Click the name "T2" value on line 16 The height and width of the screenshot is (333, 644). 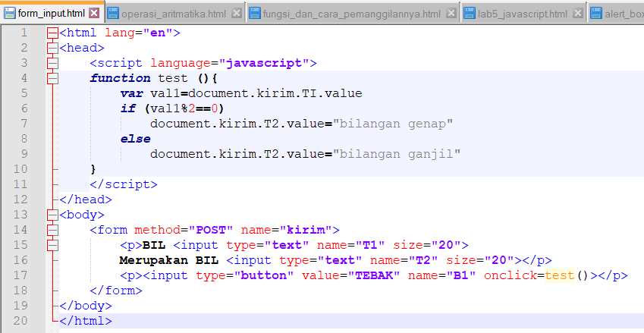pyautogui.click(x=423, y=260)
